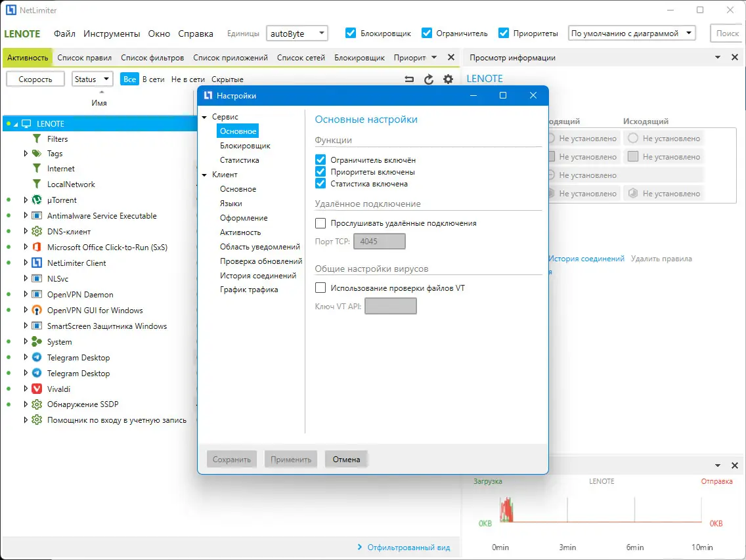Image resolution: width=746 pixels, height=560 pixels.
Task: Click the refresh activity list icon
Action: pyautogui.click(x=429, y=79)
